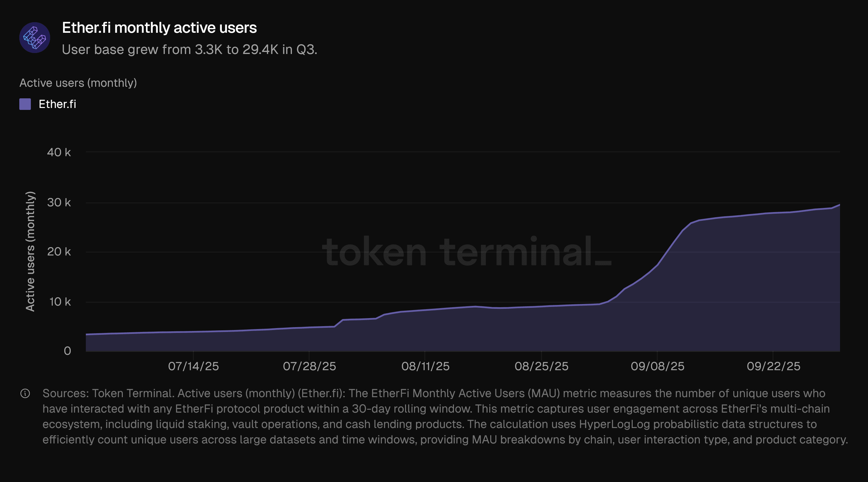Image resolution: width=868 pixels, height=482 pixels.
Task: Click the 30 k y-axis label
Action: coord(59,202)
